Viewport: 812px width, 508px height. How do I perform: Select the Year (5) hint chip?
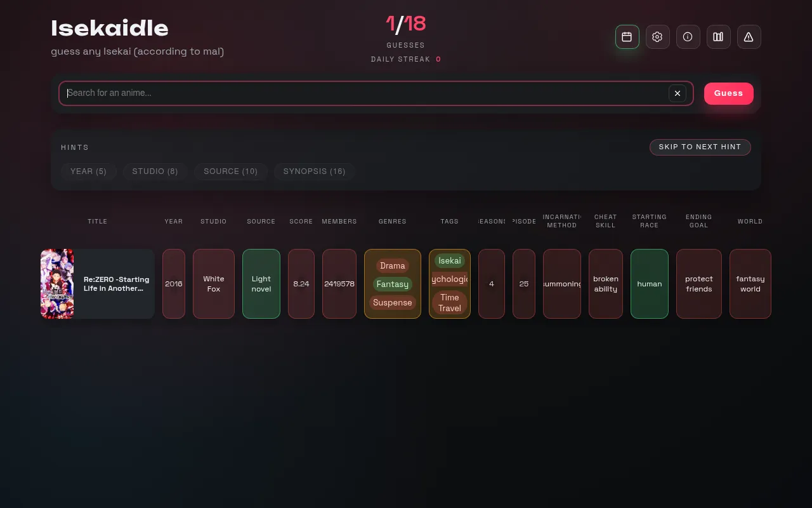[88, 171]
